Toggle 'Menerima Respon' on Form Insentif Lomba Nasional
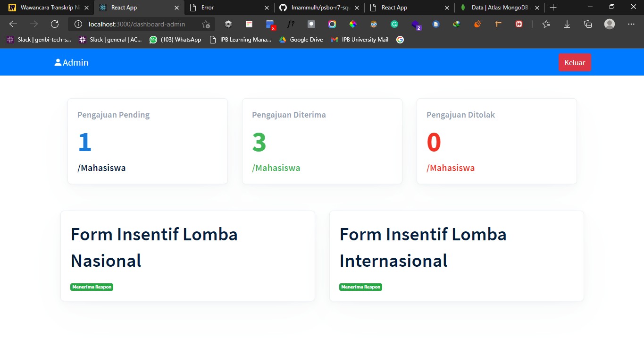This screenshot has width=644, height=348. (92, 287)
